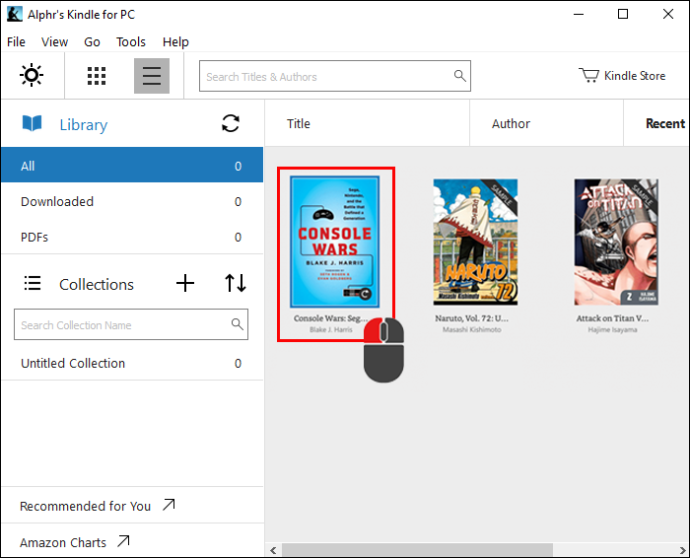Select the Downloaded library filter
This screenshot has height=558, width=690.
click(132, 201)
